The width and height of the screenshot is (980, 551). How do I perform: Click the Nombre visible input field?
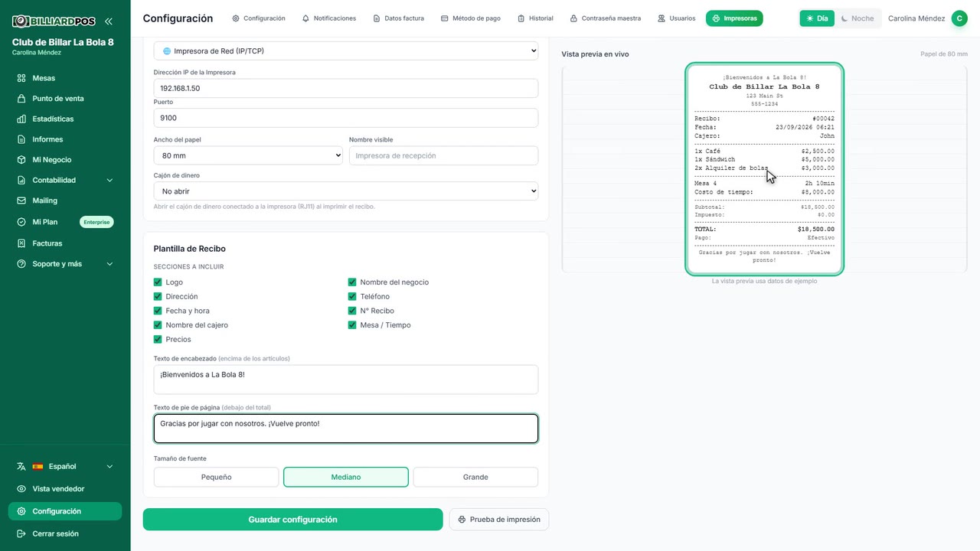pos(443,155)
